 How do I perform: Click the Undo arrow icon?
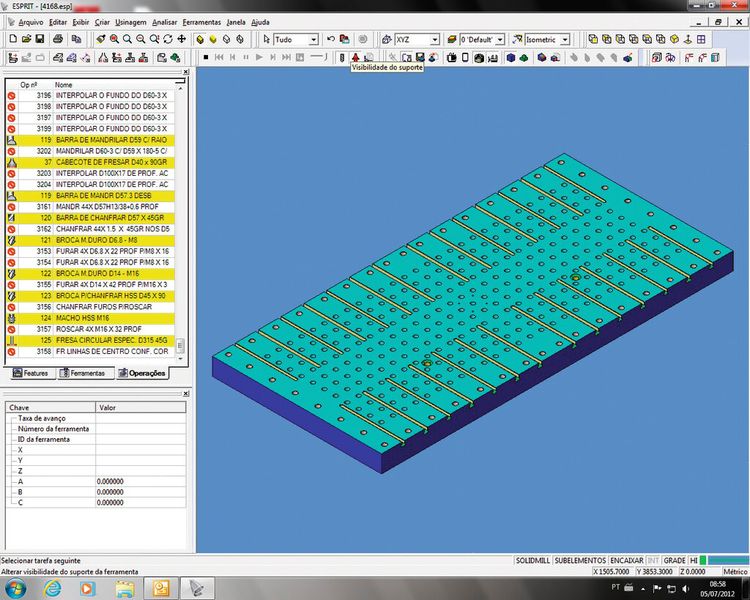pyautogui.click(x=331, y=39)
